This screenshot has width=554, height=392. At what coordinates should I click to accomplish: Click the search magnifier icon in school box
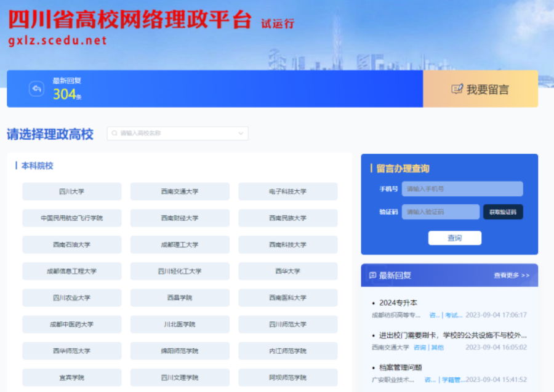(114, 133)
